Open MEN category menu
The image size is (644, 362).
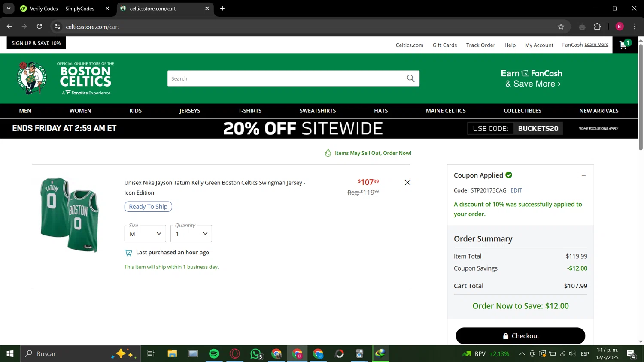click(x=25, y=111)
